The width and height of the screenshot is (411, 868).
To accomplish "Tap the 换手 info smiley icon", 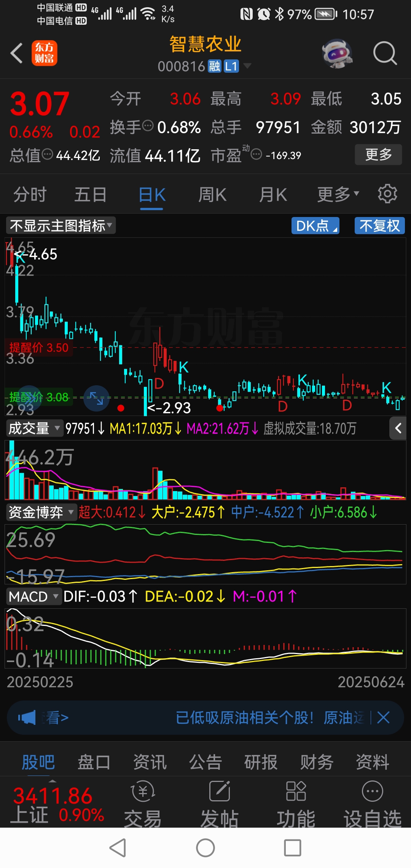I will pos(148,125).
